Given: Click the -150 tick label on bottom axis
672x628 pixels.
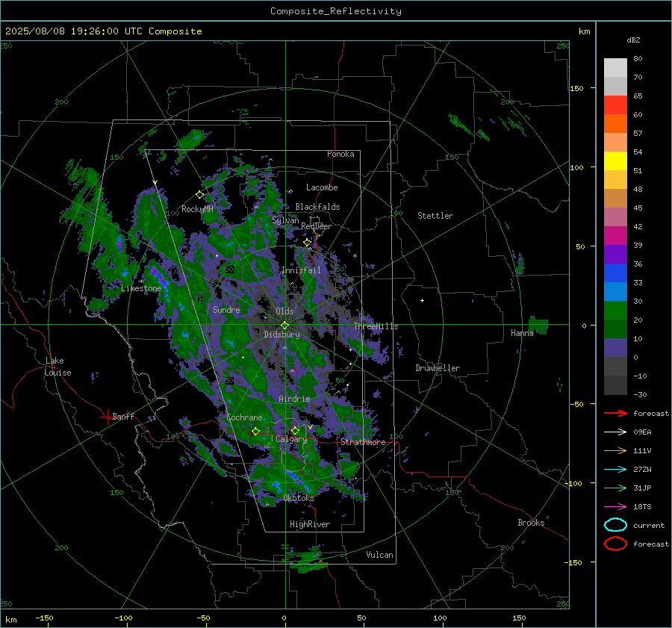Looking at the screenshot, I should (x=44, y=618).
